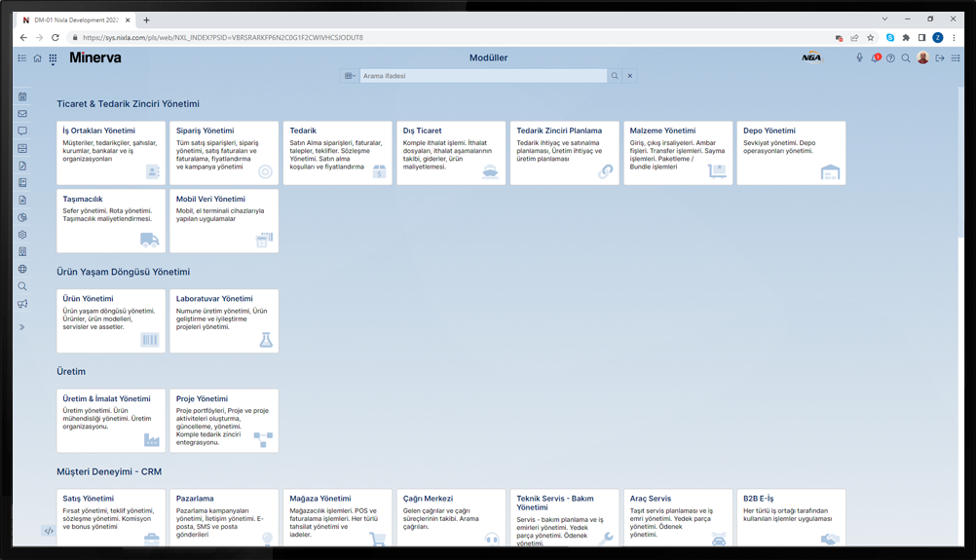Viewport: 976px width, 560px height.
Task: Open the mail envelope icon in sidebar
Action: tap(22, 114)
